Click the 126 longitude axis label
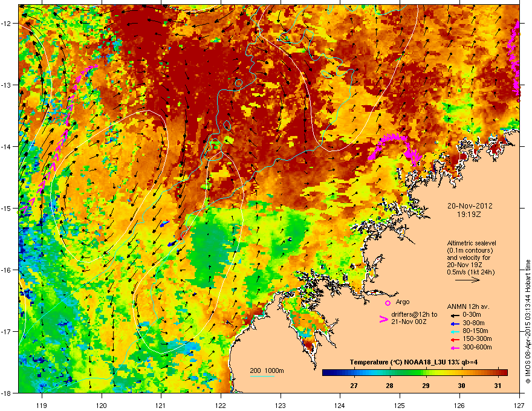 (459, 405)
